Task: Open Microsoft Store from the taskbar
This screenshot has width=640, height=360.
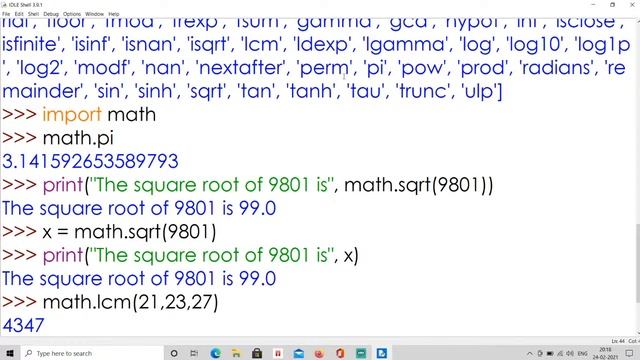Action: point(257,353)
